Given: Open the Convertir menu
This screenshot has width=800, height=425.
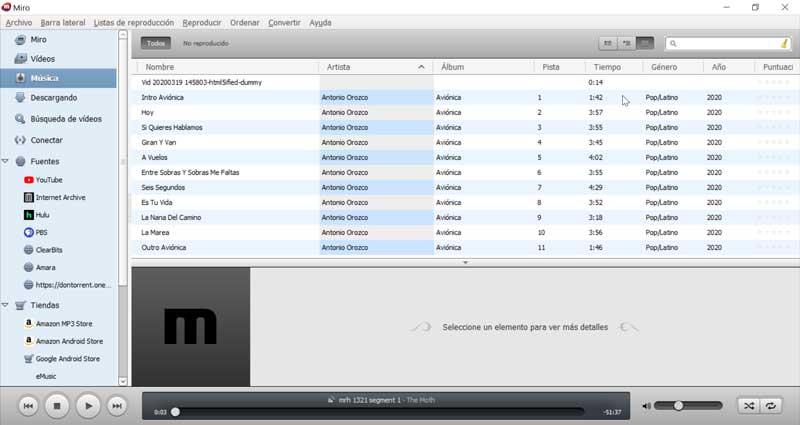Looking at the screenshot, I should pos(284,23).
